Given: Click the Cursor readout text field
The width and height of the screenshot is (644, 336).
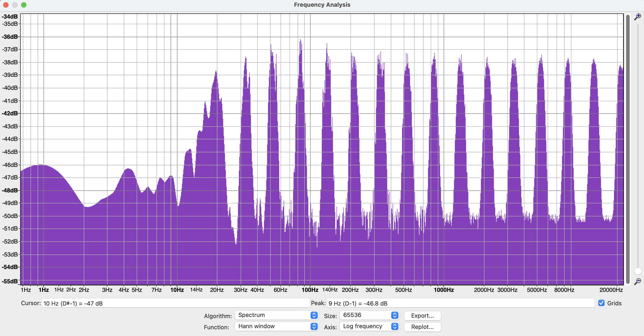Looking at the screenshot, I should click(x=175, y=303).
